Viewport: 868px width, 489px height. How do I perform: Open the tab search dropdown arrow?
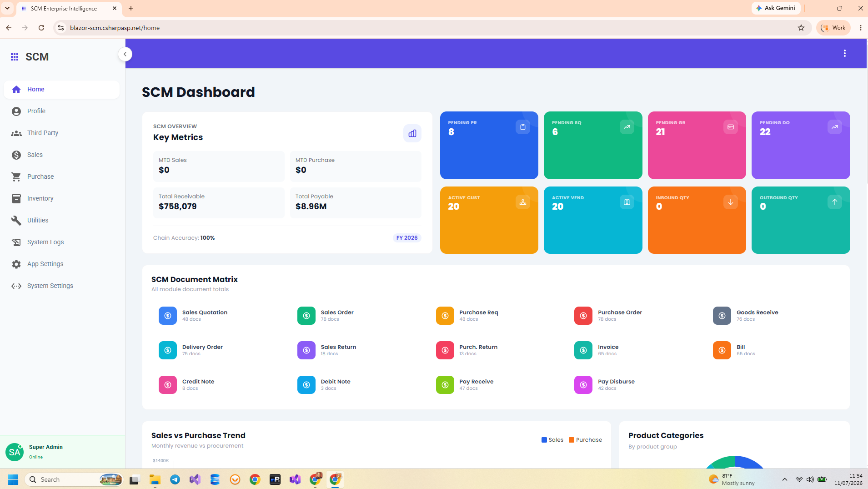coord(7,8)
